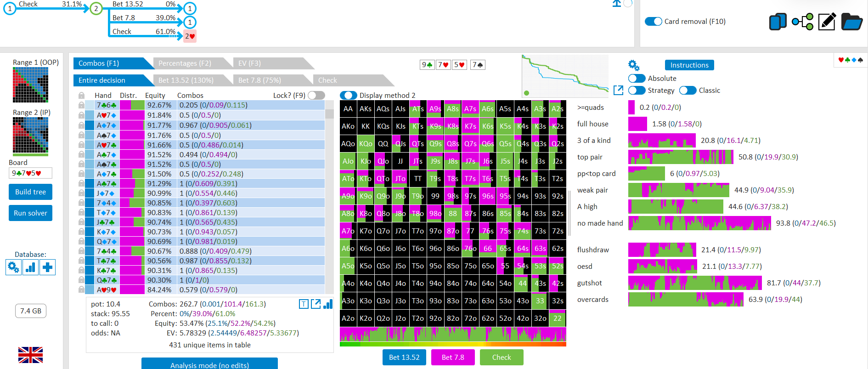Toggle the Absolute switch
868x369 pixels.
click(637, 78)
